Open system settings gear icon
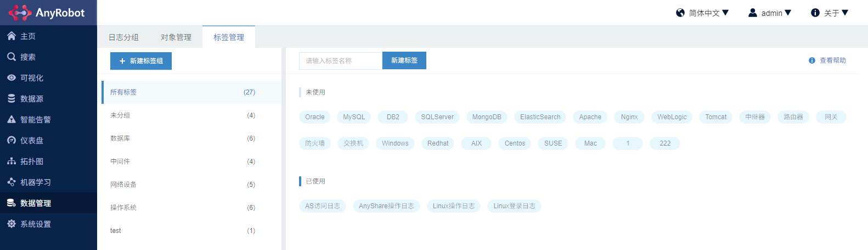Viewport: 868px width, 250px height. click(12, 224)
